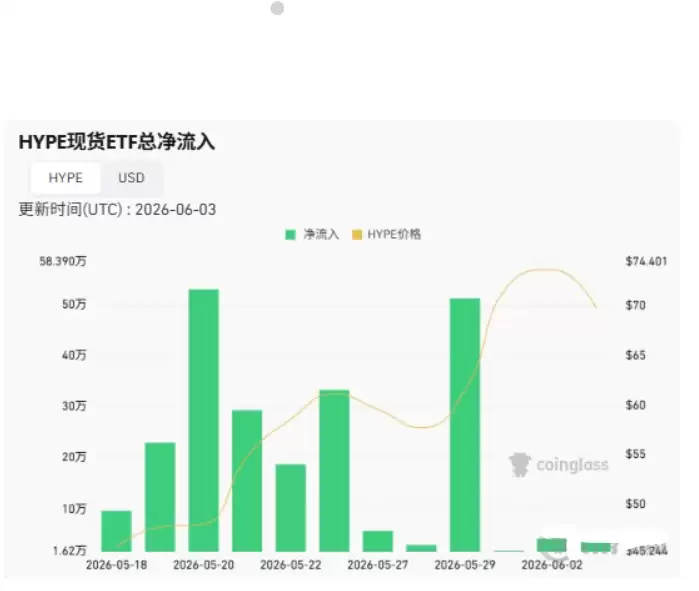
Task: Click the HYPE价格 legend label
Action: click(x=394, y=234)
